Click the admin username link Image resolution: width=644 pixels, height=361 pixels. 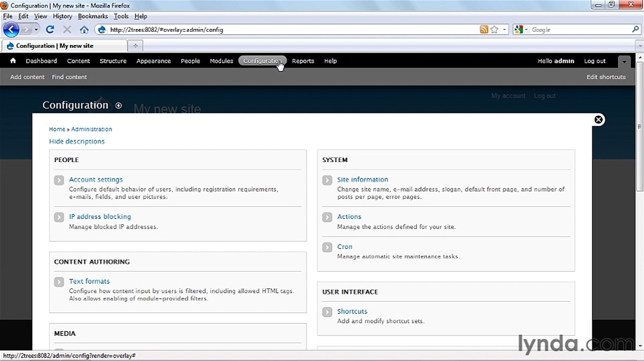[564, 61]
